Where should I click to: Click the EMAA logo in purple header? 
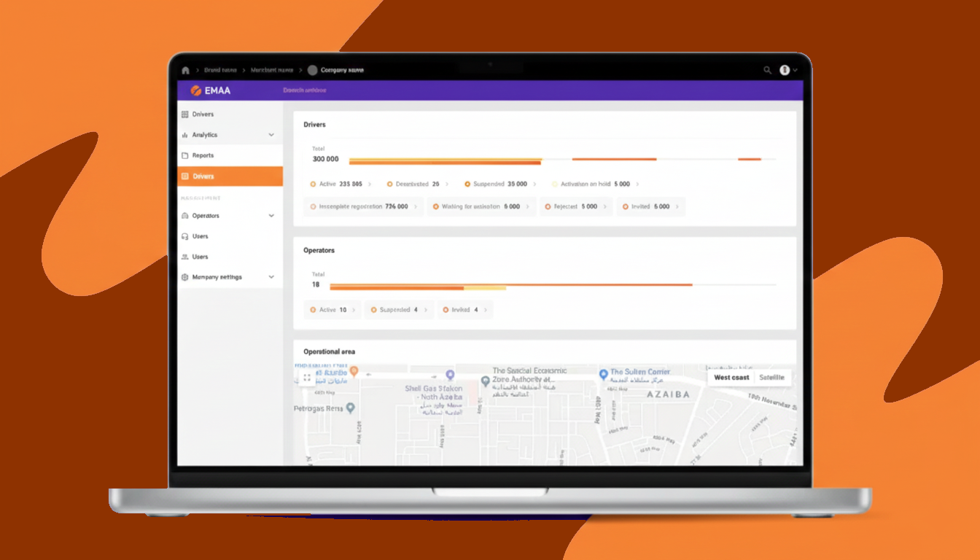click(x=211, y=90)
